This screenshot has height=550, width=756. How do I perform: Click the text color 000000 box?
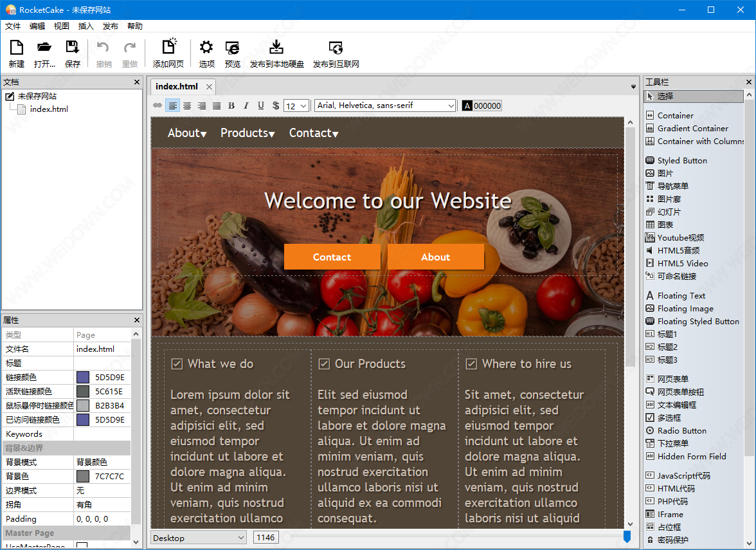coord(482,105)
